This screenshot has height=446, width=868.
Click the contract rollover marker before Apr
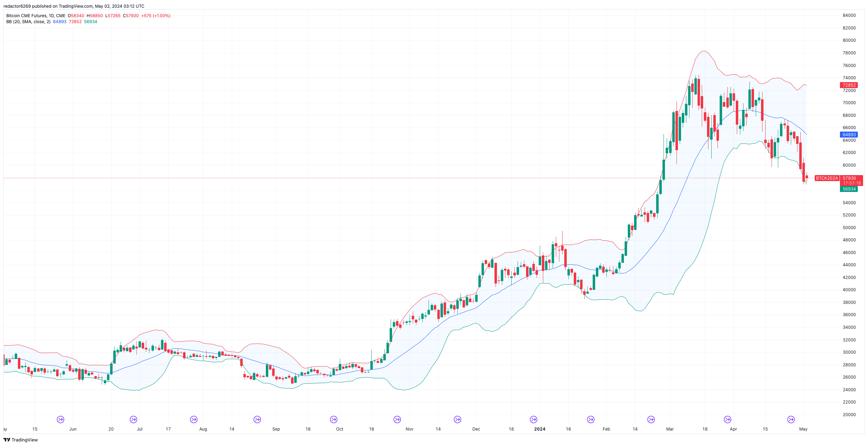pos(727,419)
